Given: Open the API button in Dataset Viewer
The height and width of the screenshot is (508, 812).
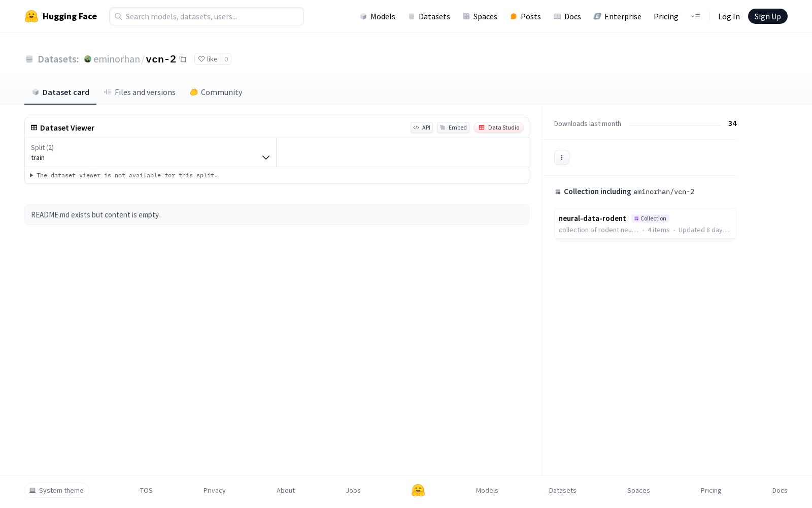Looking at the screenshot, I should click(x=422, y=128).
